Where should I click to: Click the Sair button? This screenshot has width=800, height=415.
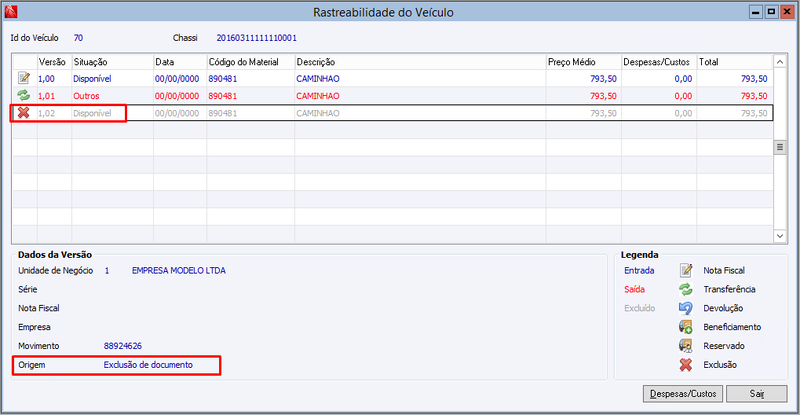(x=757, y=394)
